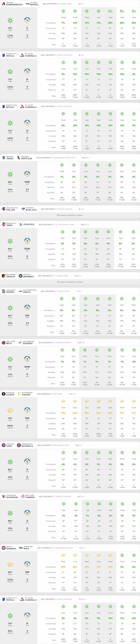
Task: Click the Tampa Bay Rays team logo
Action: (21, 548)
